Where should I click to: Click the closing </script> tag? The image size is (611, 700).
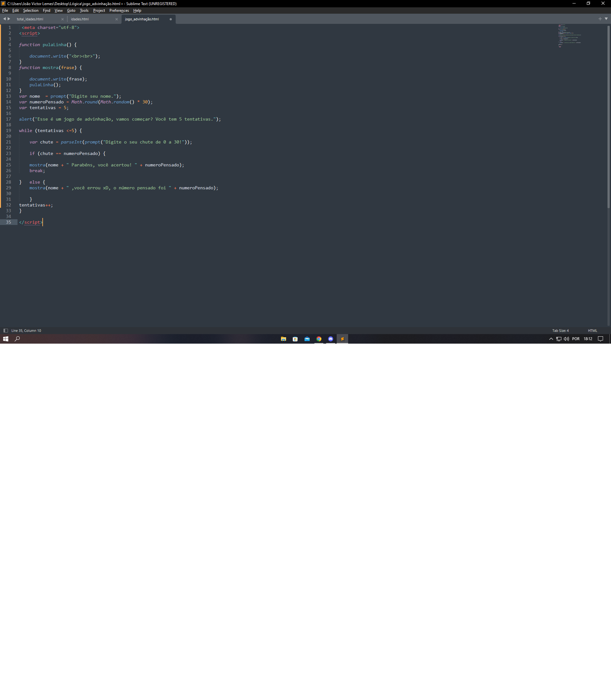coord(31,222)
